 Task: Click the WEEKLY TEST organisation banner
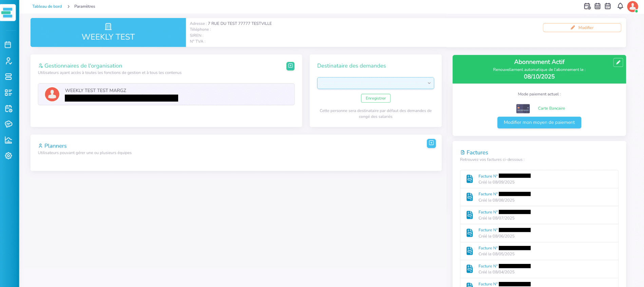tap(108, 33)
